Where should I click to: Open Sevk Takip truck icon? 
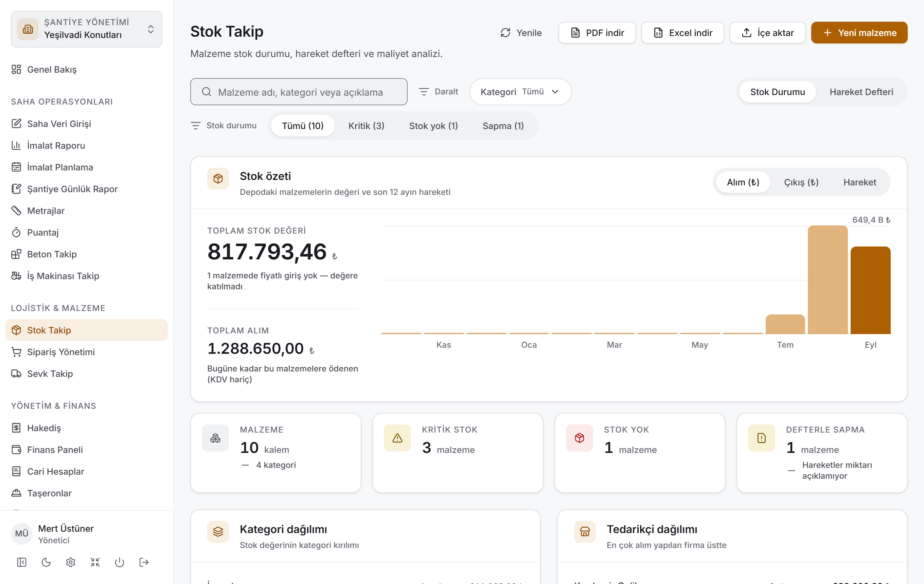point(16,373)
